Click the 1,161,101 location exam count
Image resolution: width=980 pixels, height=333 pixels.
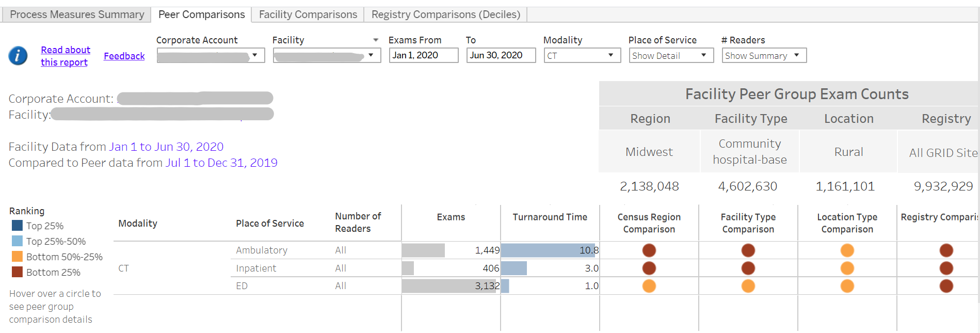(x=845, y=186)
